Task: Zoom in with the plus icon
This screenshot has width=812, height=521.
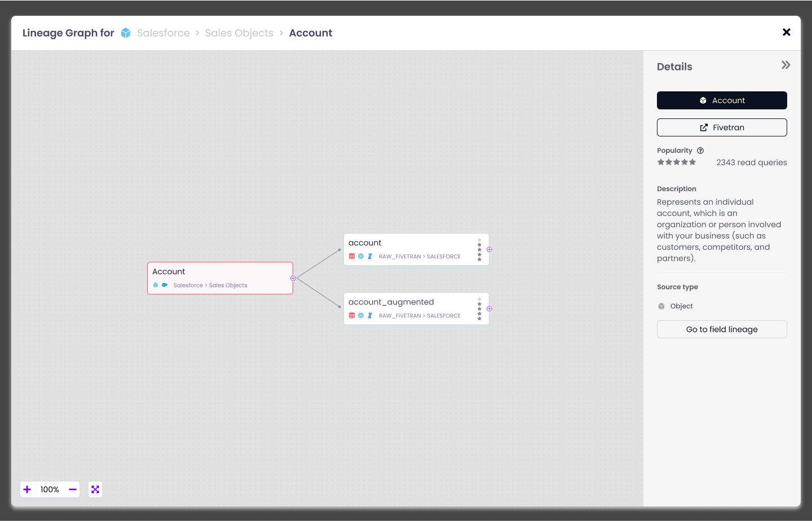Action: 27,489
